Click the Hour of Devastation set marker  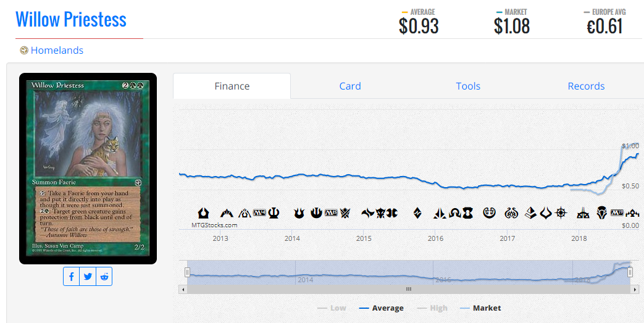[546, 213]
